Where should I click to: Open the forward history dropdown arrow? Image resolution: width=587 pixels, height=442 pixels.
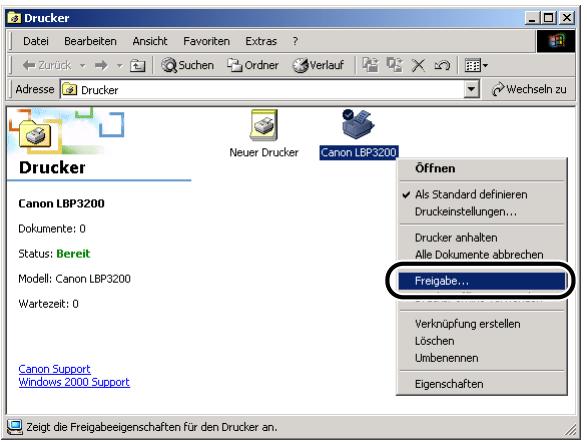(x=119, y=66)
